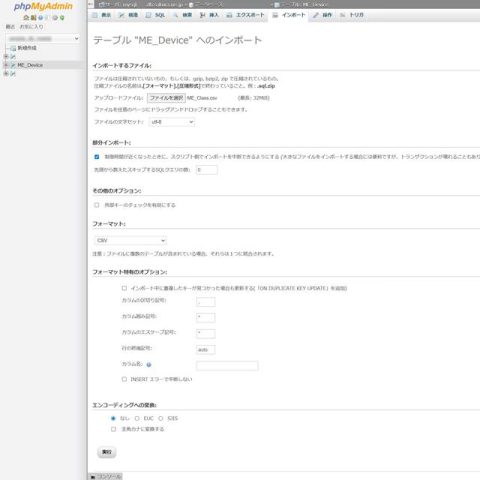Click the ME_Class.csv selected file name
The height and width of the screenshot is (480, 480).
[x=202, y=98]
